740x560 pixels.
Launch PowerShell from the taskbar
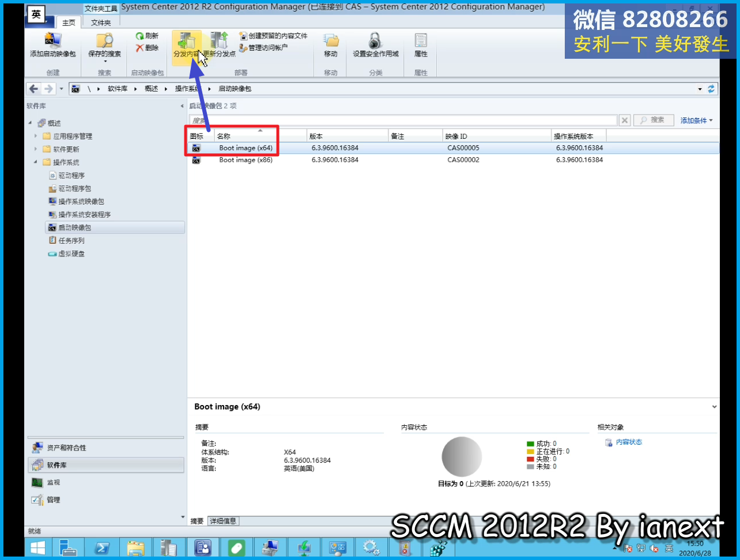tap(102, 547)
